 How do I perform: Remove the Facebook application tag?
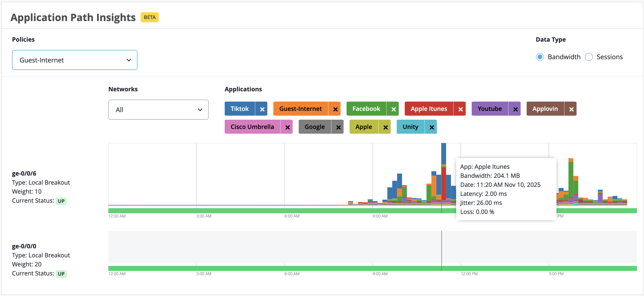[x=393, y=109]
